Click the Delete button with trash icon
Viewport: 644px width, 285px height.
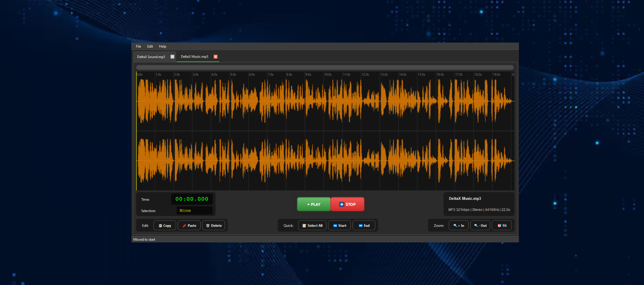(214, 226)
